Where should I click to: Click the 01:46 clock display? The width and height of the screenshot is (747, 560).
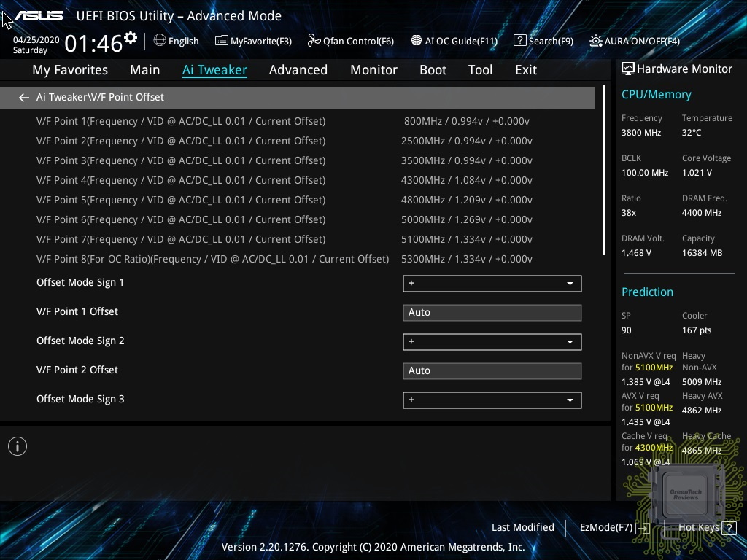93,44
